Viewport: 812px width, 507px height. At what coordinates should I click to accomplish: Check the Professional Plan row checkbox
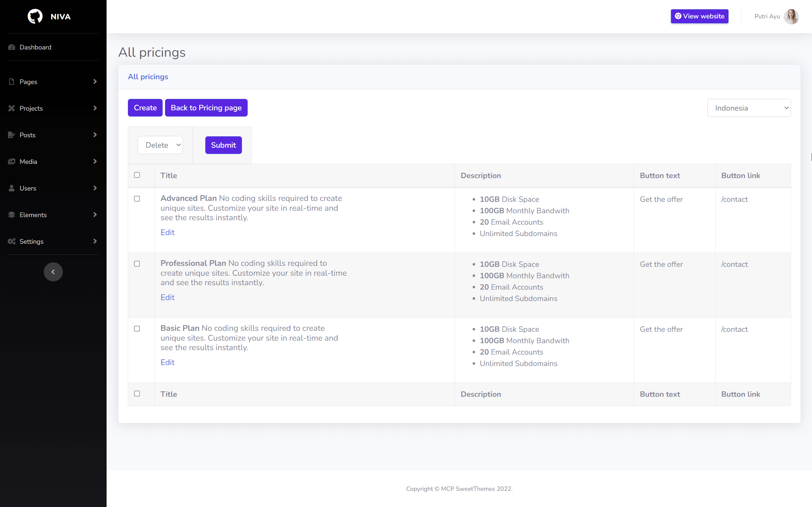click(x=137, y=264)
